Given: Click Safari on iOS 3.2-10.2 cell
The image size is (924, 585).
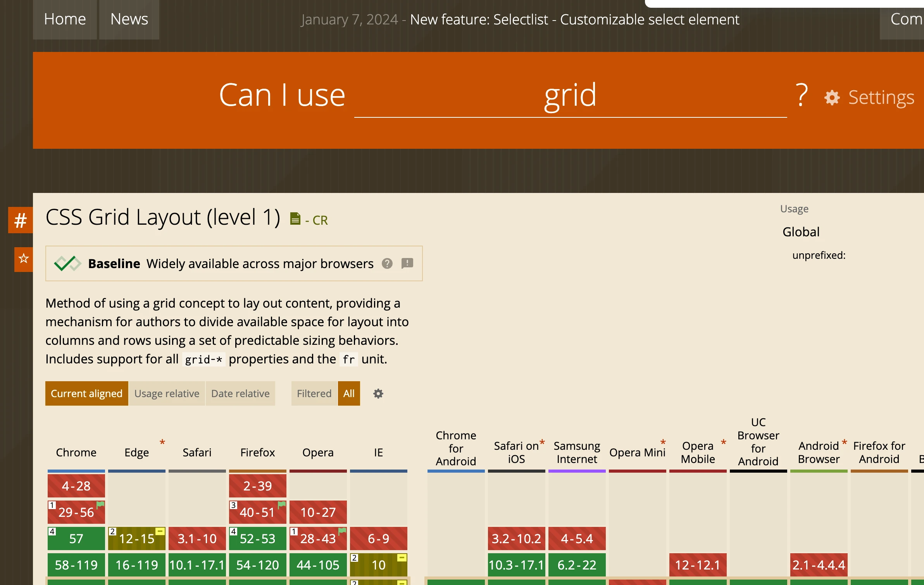Looking at the screenshot, I should (x=517, y=539).
